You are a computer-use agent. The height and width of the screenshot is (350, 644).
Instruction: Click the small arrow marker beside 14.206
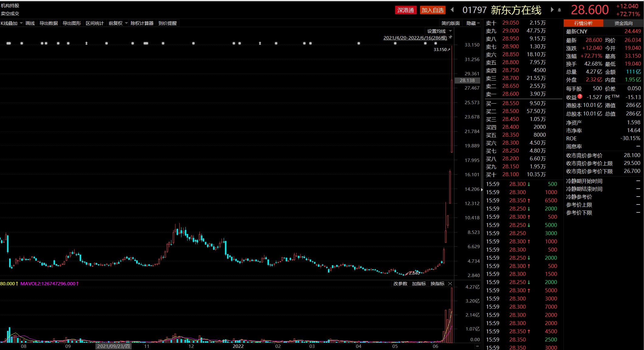coord(482,190)
